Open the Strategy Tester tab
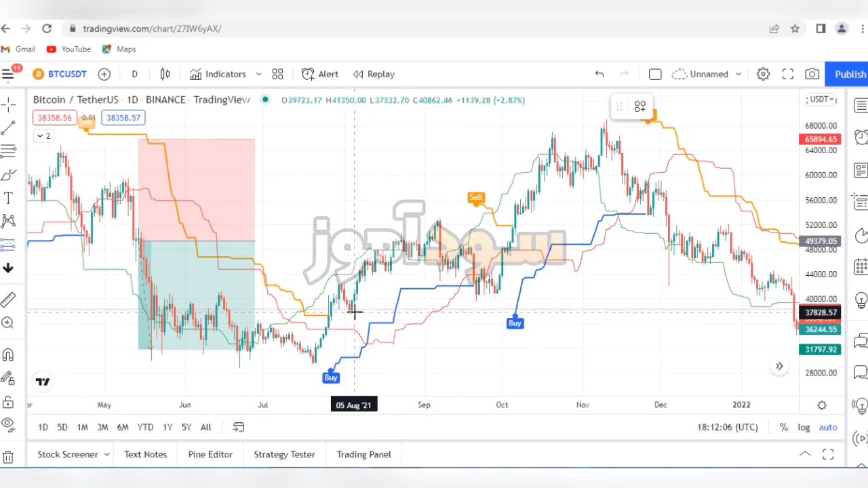 284,454
